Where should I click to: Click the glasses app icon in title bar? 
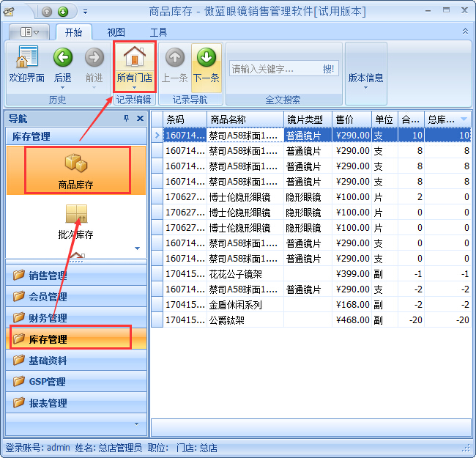point(9,12)
